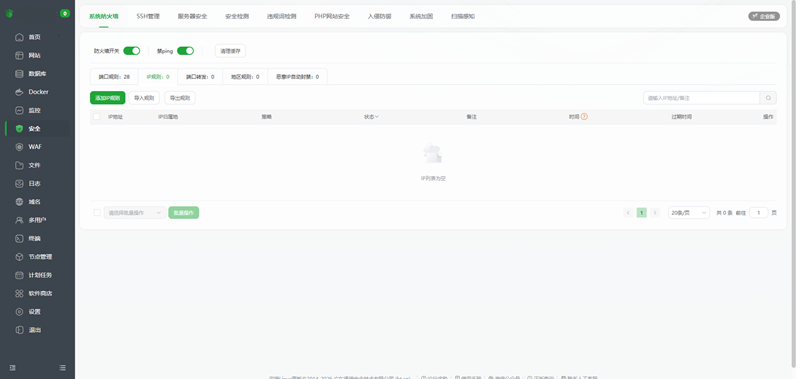Image resolution: width=800 pixels, height=379 pixels.
Task: Open the 日志 log icon in sidebar
Action: tap(19, 184)
